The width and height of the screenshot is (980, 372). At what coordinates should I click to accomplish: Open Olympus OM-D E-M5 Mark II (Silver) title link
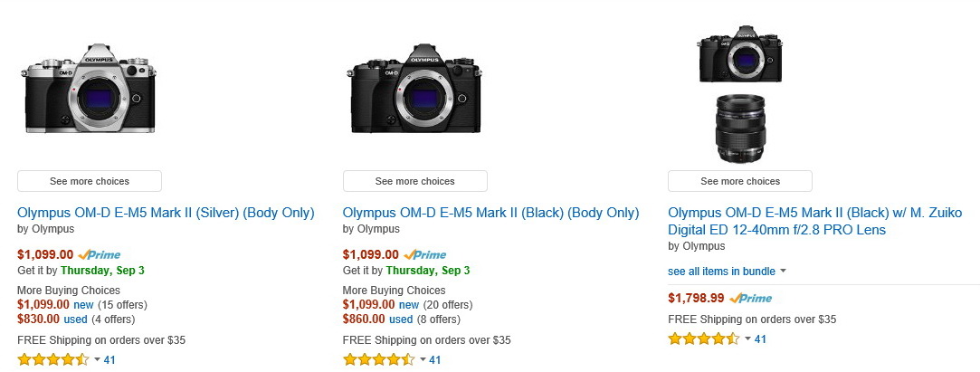(x=166, y=213)
